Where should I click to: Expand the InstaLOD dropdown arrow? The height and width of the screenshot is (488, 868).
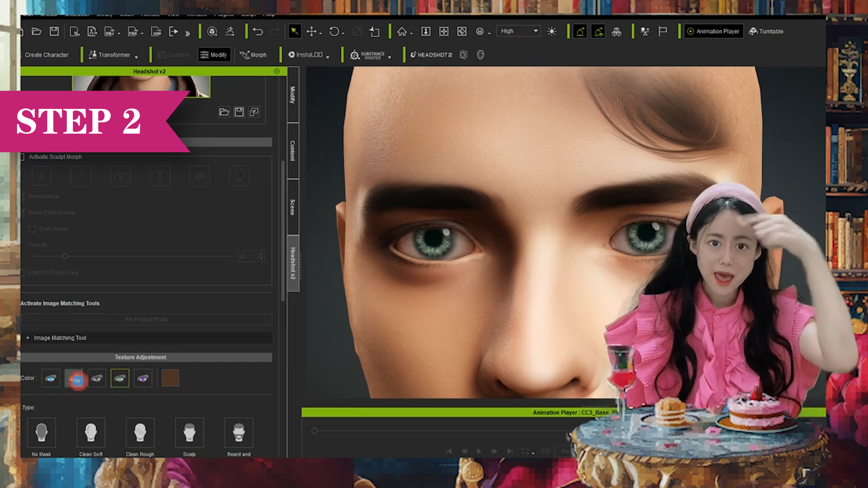pos(328,57)
